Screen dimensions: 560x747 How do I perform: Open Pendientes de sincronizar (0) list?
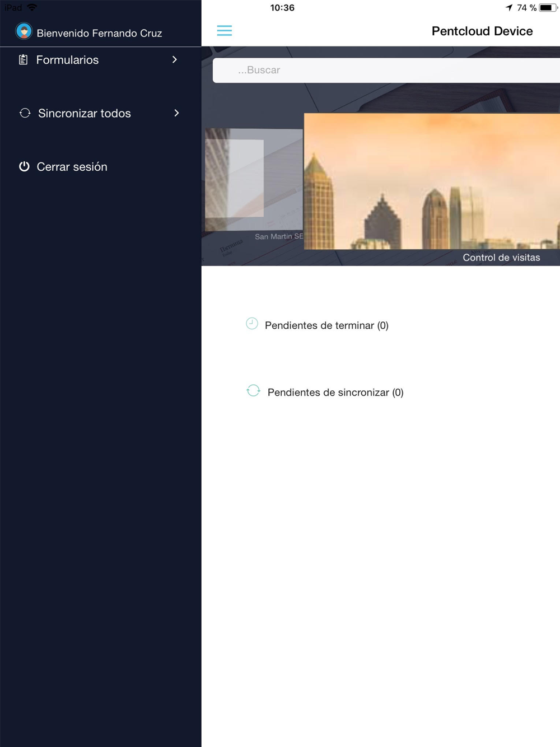335,393
